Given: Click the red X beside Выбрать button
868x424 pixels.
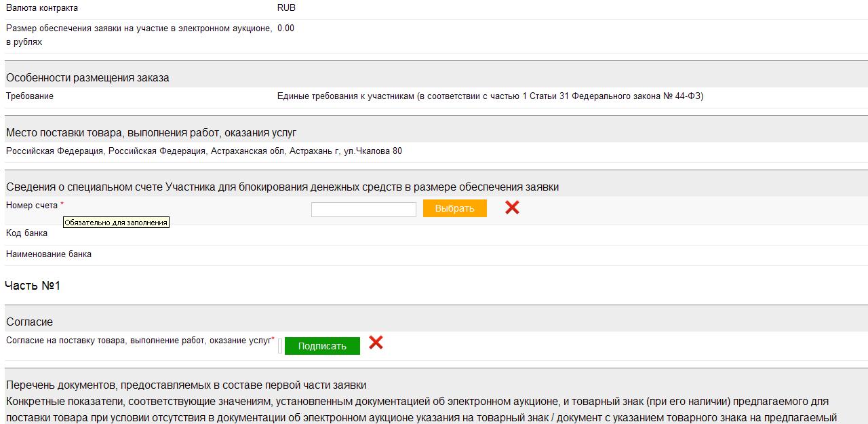Looking at the screenshot, I should 512,208.
